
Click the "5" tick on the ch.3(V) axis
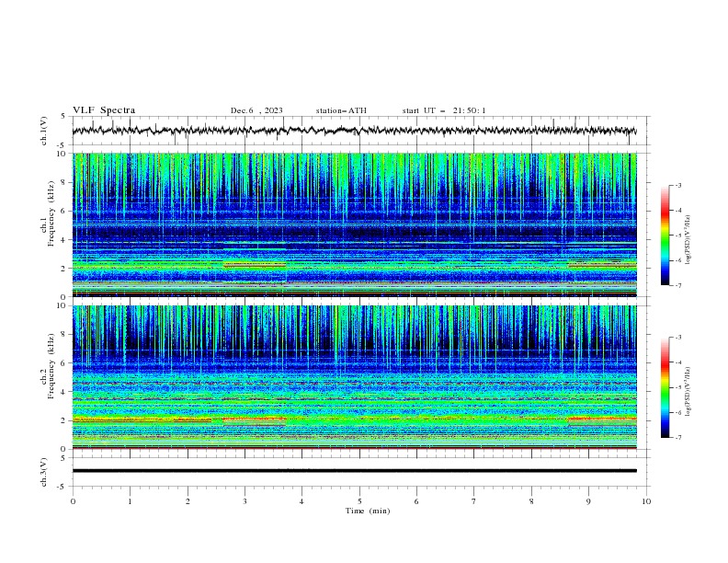pos(64,458)
